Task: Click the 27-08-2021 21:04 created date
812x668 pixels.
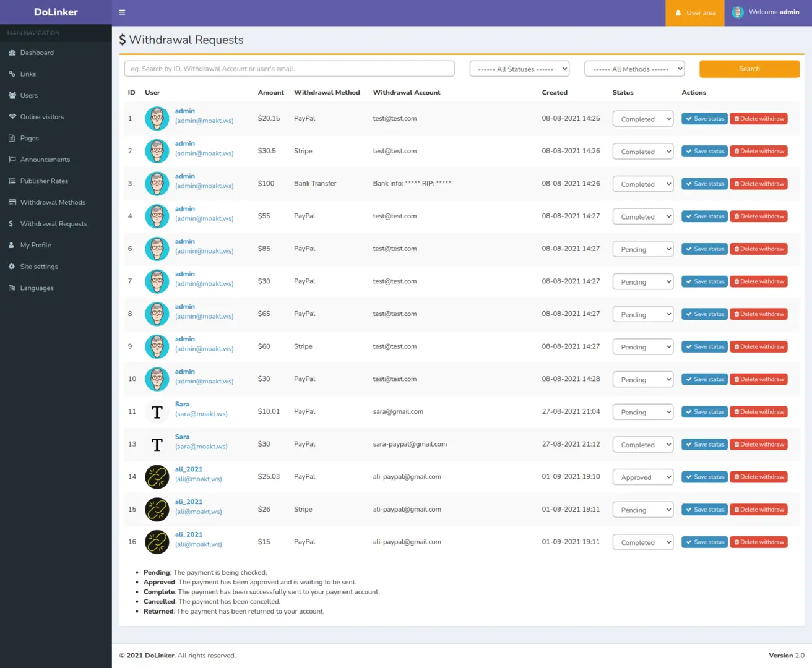Action: coord(571,412)
